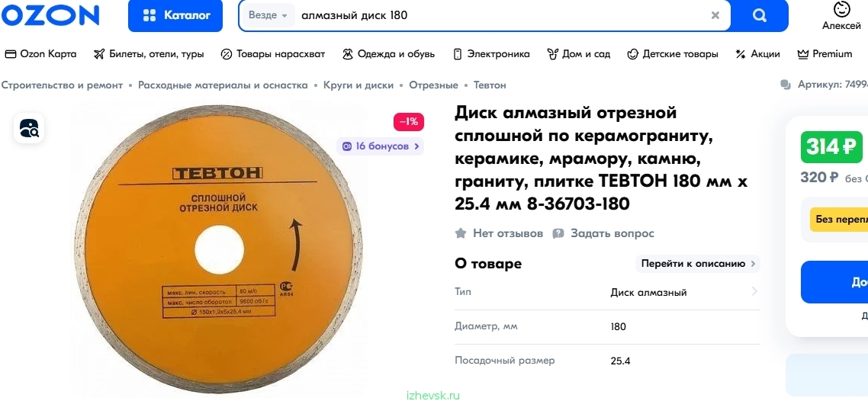Click the Задать вопрос link
Viewport: 868px width, 401px height.
pos(603,233)
